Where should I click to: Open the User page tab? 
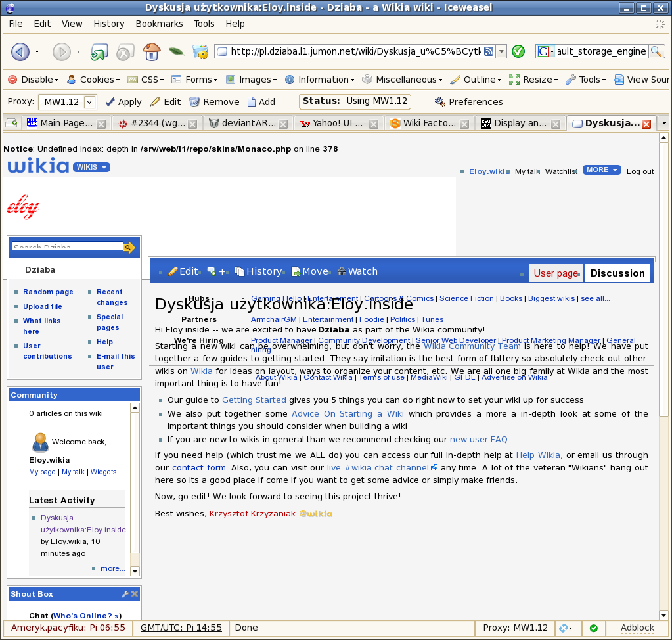point(556,273)
